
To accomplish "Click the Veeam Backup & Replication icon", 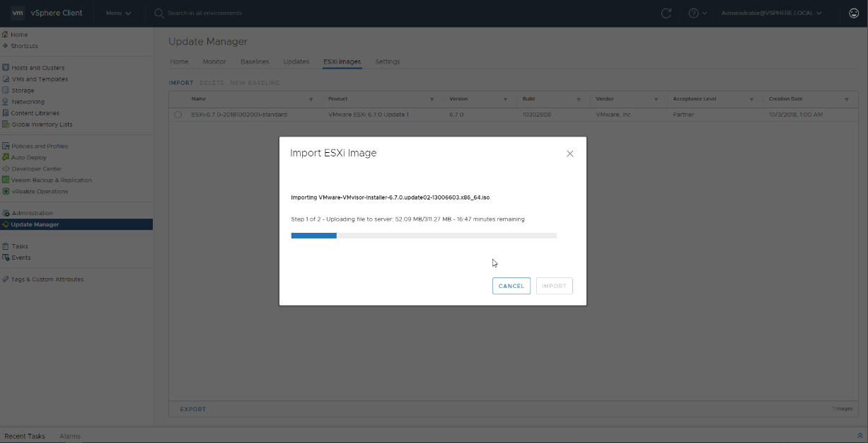I will [x=6, y=180].
